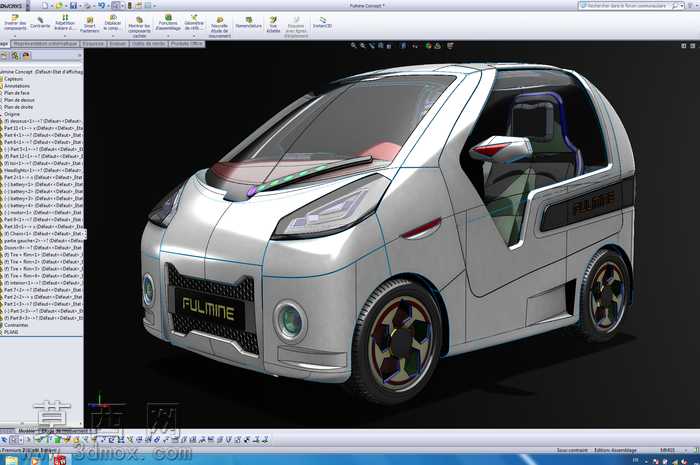Select the PLANE item in tree
Image resolution: width=700 pixels, height=465 pixels.
tap(11, 332)
